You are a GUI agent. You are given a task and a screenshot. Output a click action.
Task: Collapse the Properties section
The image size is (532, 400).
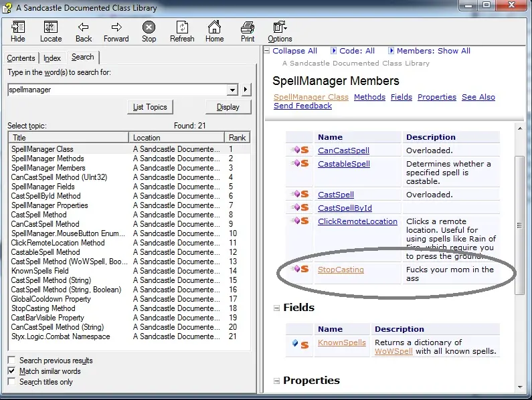click(276, 381)
